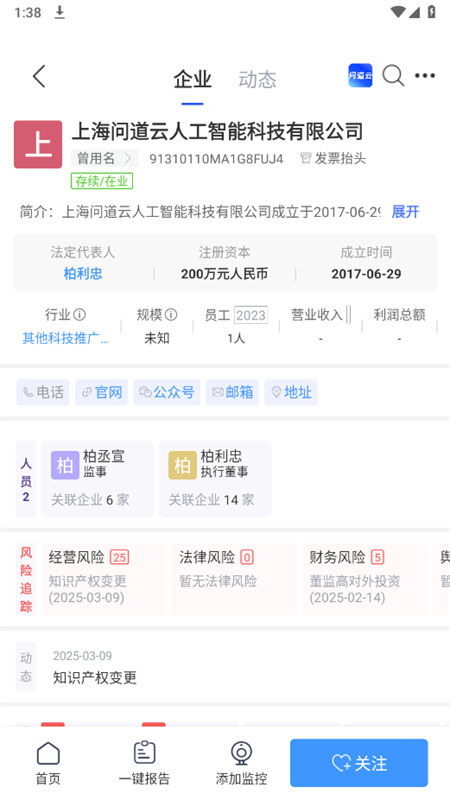Tap the 存续/在业 status tag
Image resolution: width=450 pixels, height=800 pixels.
click(x=102, y=181)
